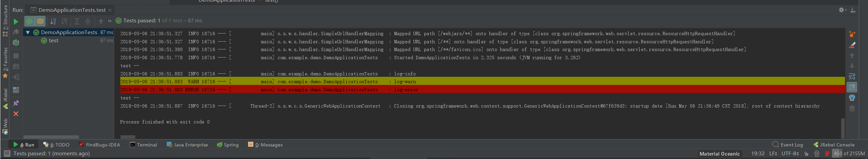868x159 pixels.
Task: Sort tests alphabetically
Action: click(x=53, y=21)
